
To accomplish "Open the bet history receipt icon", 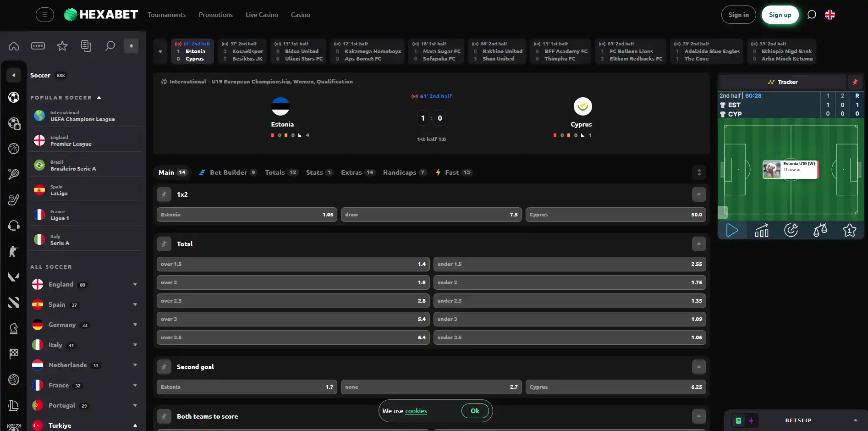I will click(86, 46).
